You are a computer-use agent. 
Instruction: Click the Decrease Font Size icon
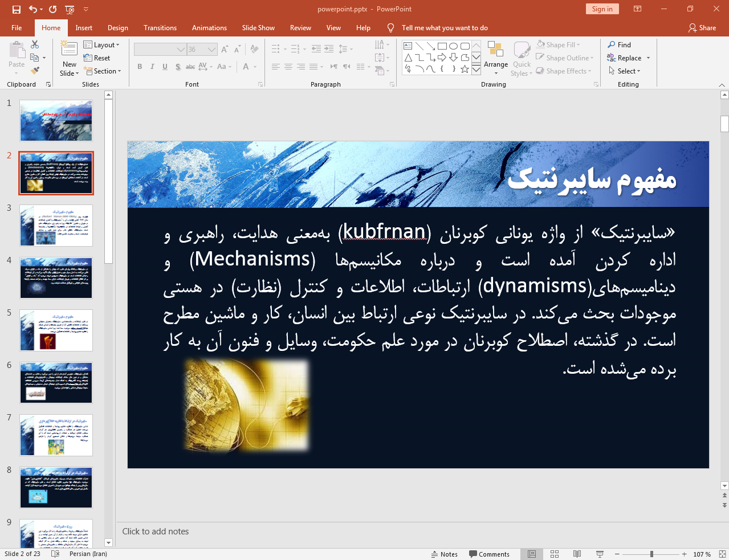[237, 50]
